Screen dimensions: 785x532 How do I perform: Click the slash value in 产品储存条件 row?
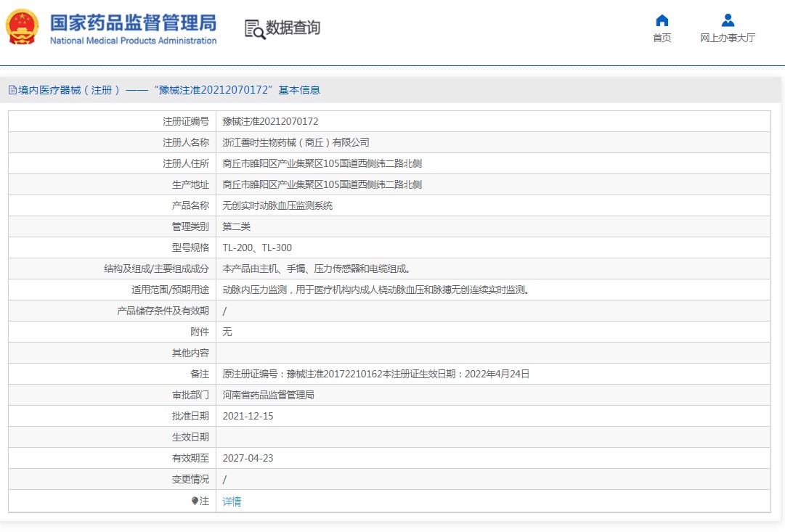tap(224, 311)
